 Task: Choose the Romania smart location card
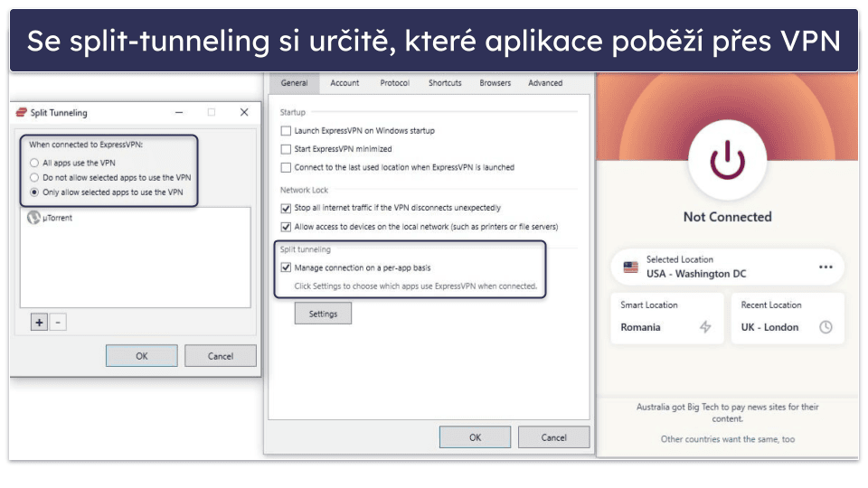click(667, 317)
